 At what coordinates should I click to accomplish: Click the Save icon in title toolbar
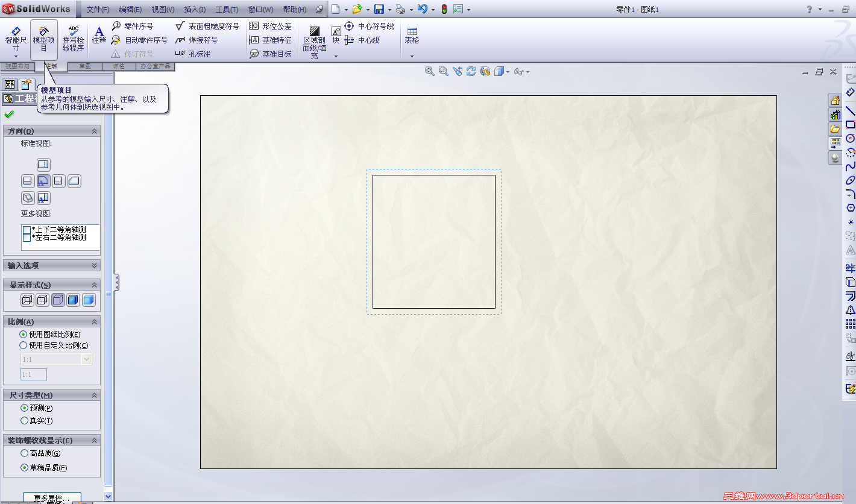[379, 9]
